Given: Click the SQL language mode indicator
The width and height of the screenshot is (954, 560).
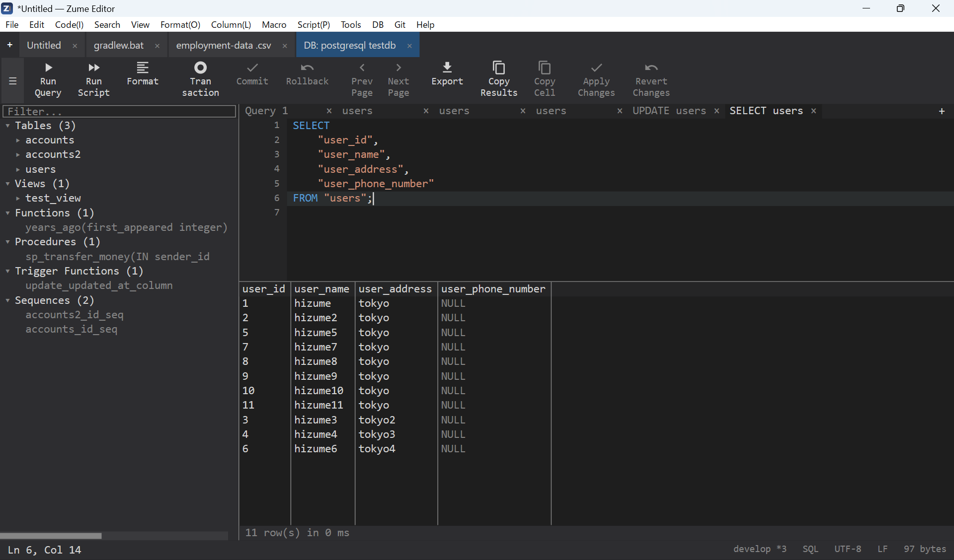Looking at the screenshot, I should (810, 549).
